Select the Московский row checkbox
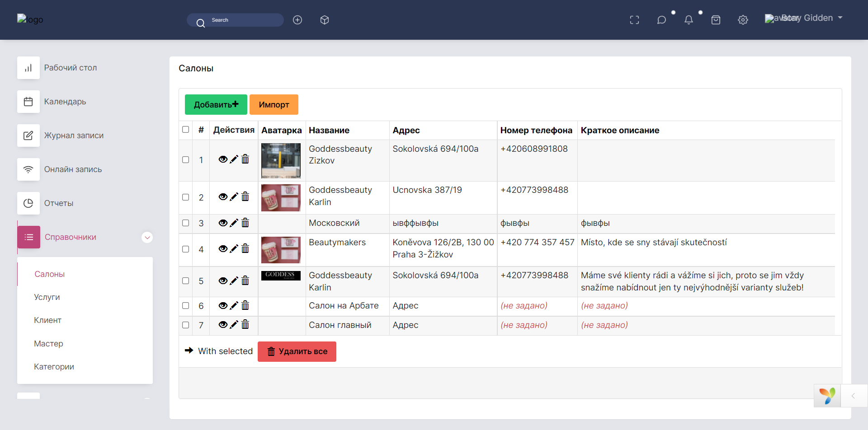The height and width of the screenshot is (430, 868). pyautogui.click(x=185, y=223)
